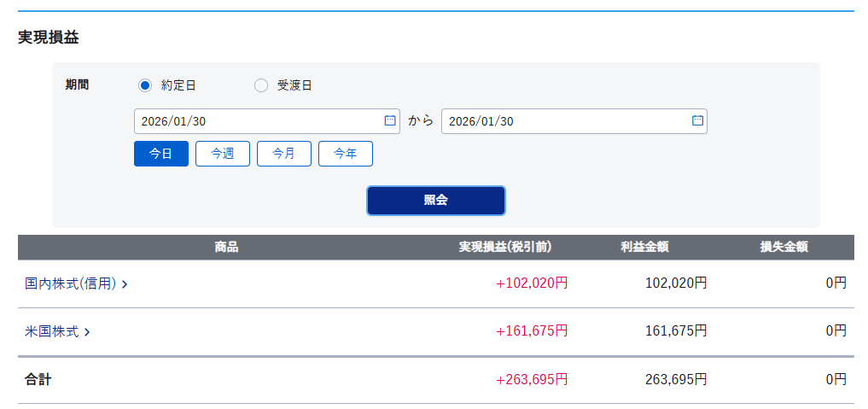Open 米国株式 details link

[52, 331]
